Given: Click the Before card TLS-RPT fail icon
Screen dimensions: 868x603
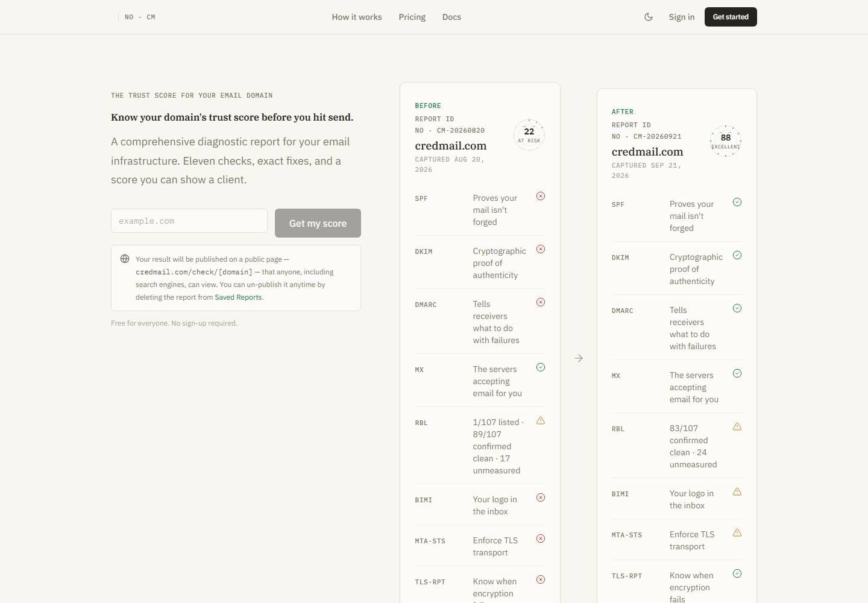Looking at the screenshot, I should [541, 579].
